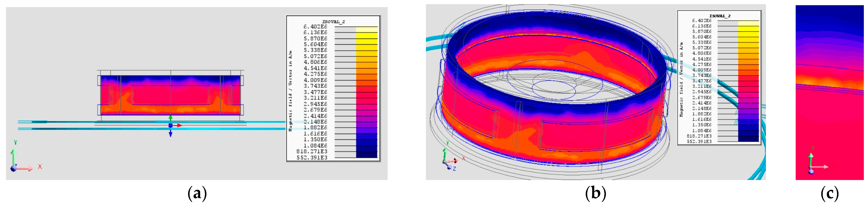Viewport: 868px width, 206px height.
Task: Click the green Y axis label in panel (a)
Action: pyautogui.click(x=15, y=142)
